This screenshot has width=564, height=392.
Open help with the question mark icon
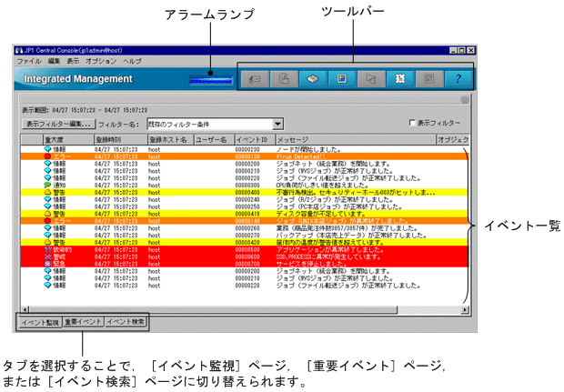tap(458, 79)
